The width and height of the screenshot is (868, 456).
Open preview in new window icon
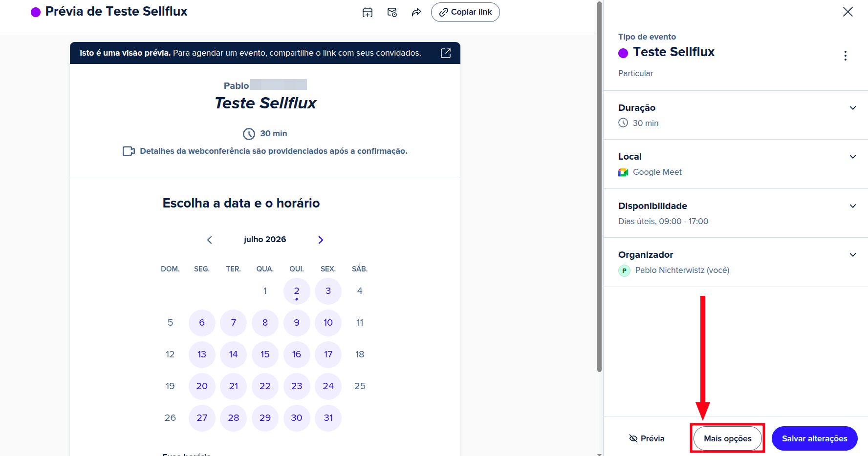coord(446,53)
